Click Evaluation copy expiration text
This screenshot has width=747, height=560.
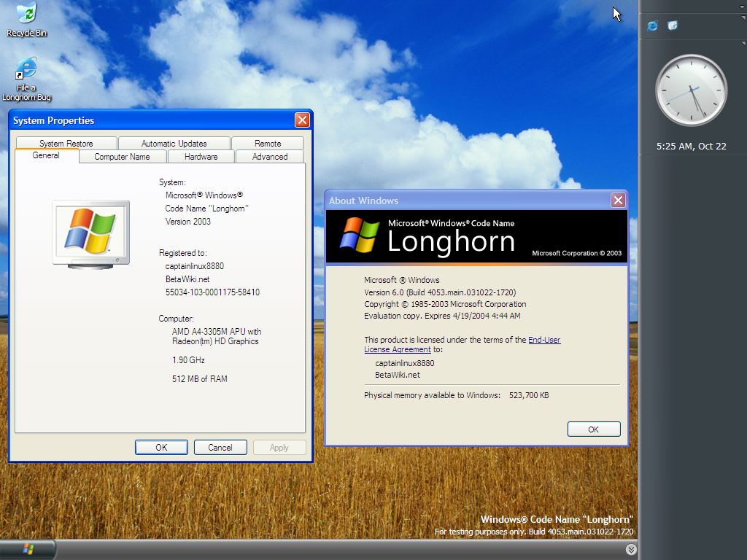442,316
